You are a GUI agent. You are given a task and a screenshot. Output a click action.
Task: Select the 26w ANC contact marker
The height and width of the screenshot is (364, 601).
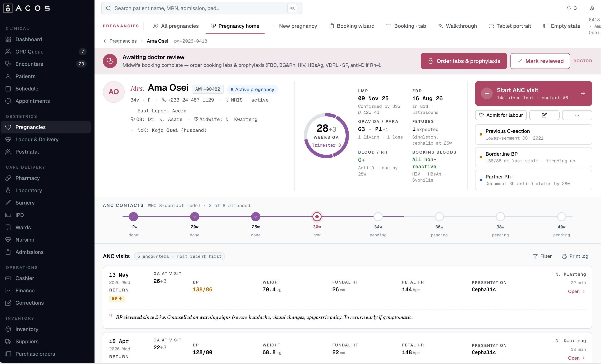point(256,216)
